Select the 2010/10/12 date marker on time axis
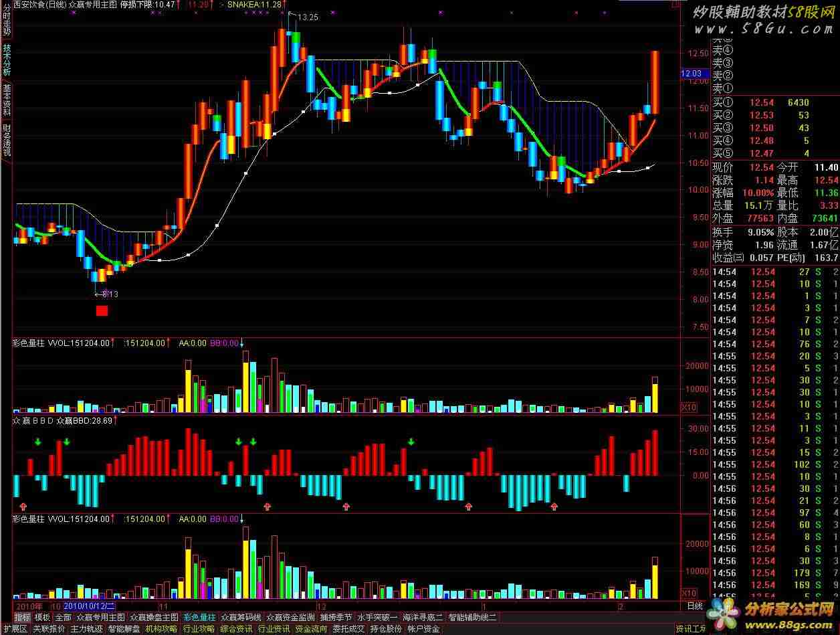The image size is (840, 635). point(90,606)
